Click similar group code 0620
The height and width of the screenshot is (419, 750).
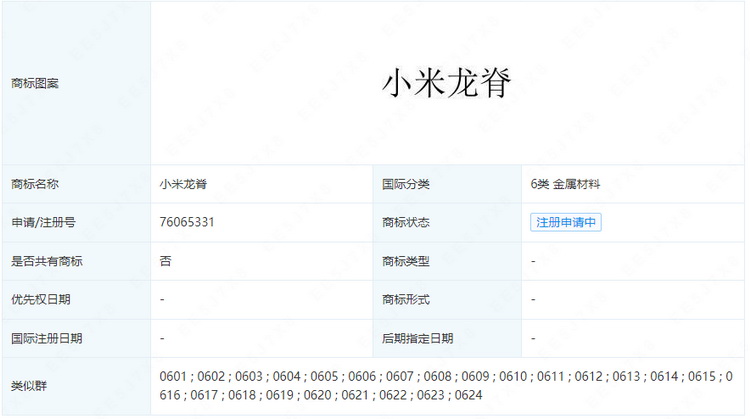[x=317, y=395]
